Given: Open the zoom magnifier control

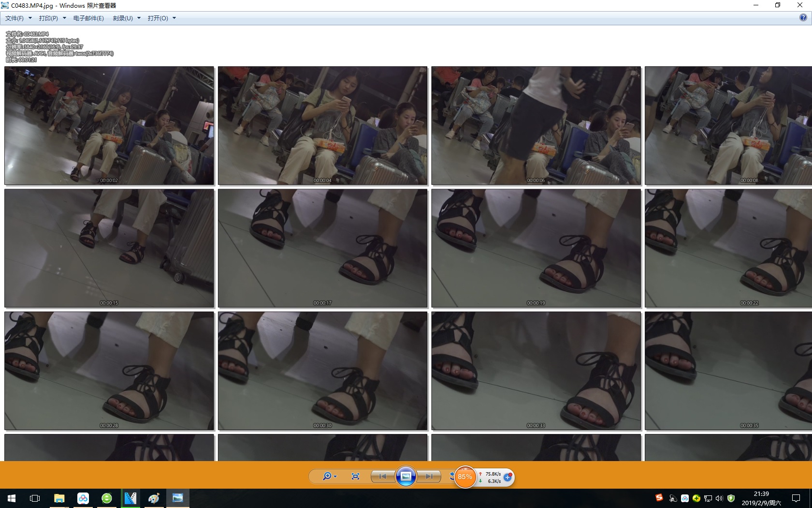Looking at the screenshot, I should [327, 477].
